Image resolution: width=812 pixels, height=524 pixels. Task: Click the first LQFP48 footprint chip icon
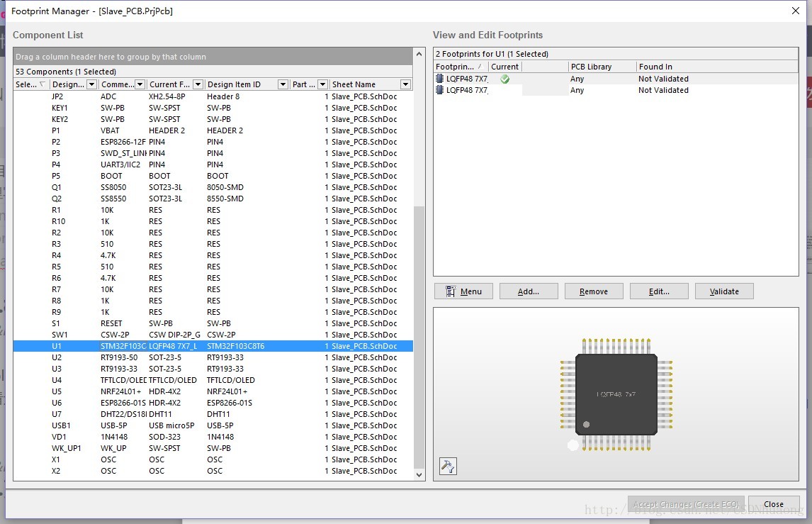440,79
